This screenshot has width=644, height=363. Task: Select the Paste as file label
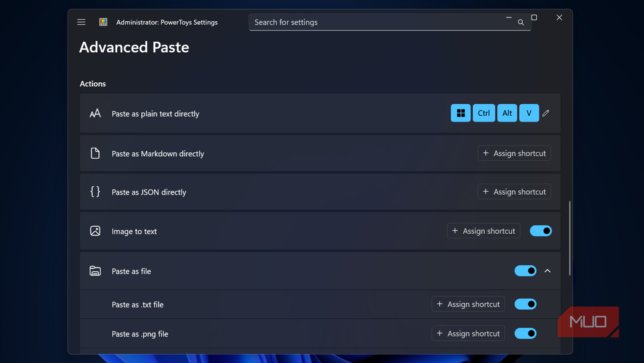[x=131, y=271]
